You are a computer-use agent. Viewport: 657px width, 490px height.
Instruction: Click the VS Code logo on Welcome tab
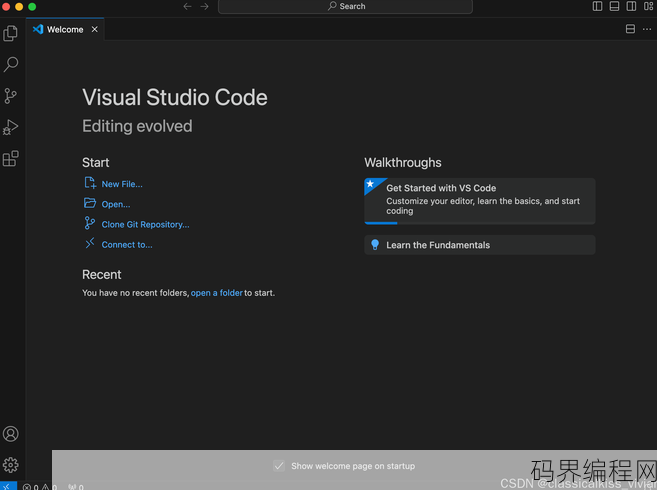click(38, 29)
